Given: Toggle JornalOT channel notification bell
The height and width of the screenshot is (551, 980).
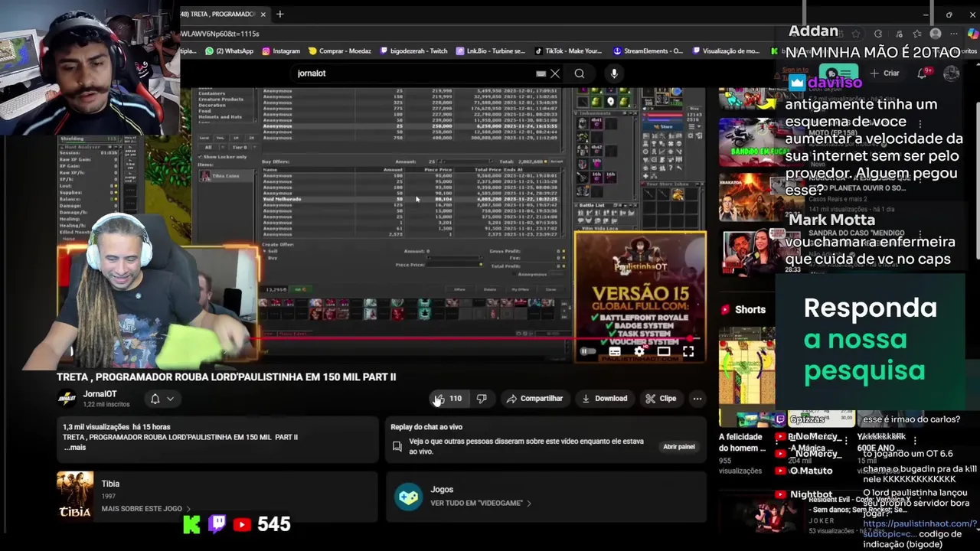Looking at the screenshot, I should (x=155, y=399).
